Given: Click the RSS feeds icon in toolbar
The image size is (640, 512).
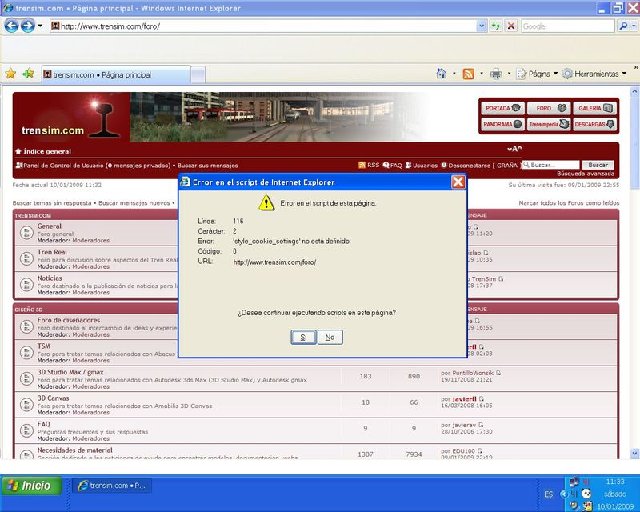Looking at the screenshot, I should (x=468, y=74).
